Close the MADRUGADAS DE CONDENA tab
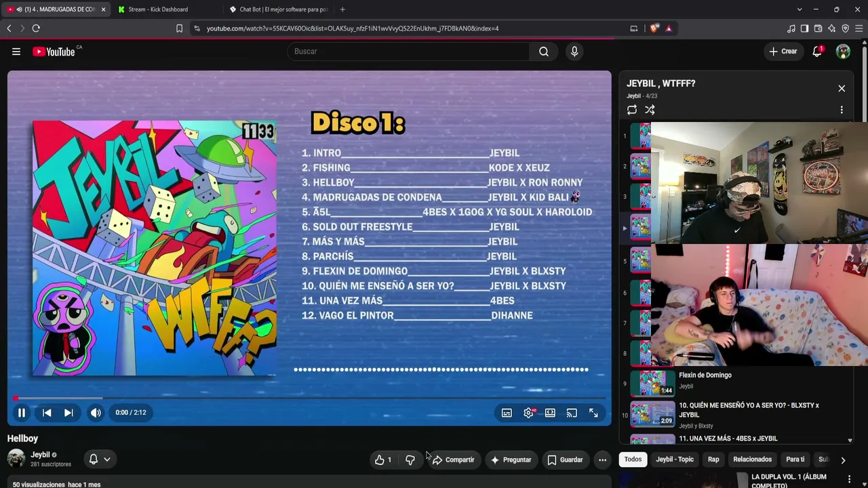868x488 pixels. click(103, 9)
